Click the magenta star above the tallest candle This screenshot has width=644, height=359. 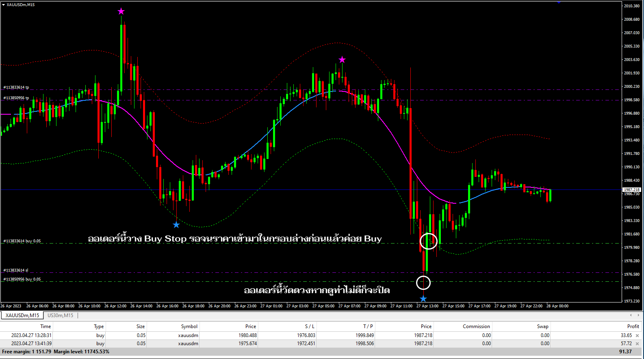point(121,11)
